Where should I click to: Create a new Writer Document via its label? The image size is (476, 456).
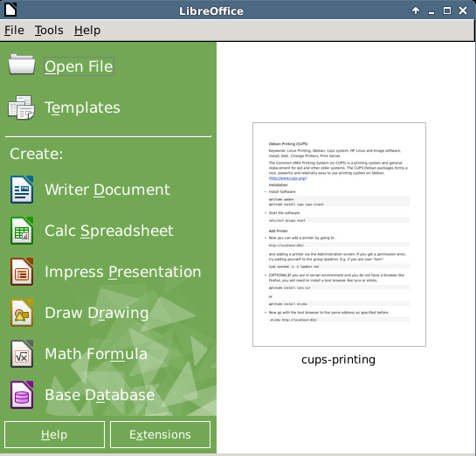(107, 190)
